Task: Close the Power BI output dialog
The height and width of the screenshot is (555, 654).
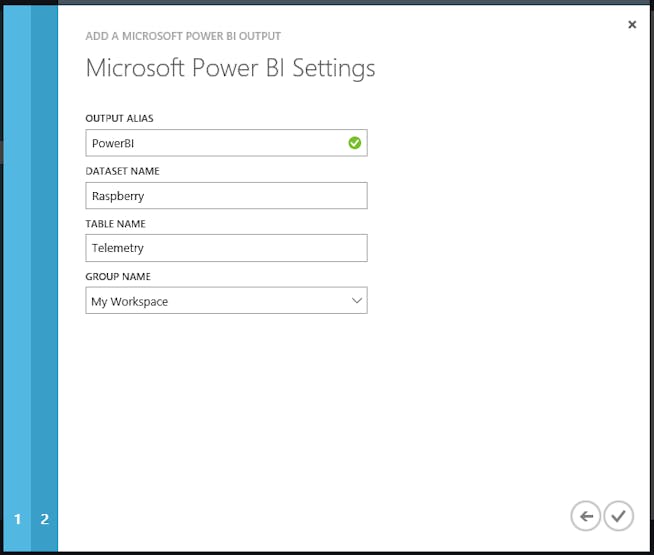Action: pos(632,25)
